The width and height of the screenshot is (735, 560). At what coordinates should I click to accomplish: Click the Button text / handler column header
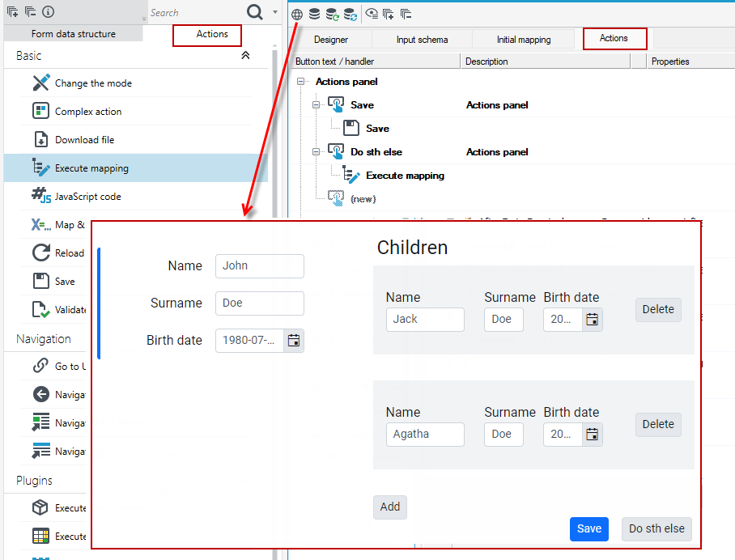point(376,62)
